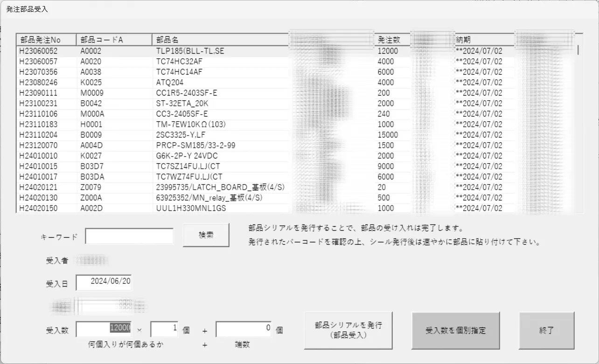Select row H24020150 UUL1H330MNL1GS
The height and width of the screenshot is (364, 599).
pyautogui.click(x=187, y=208)
